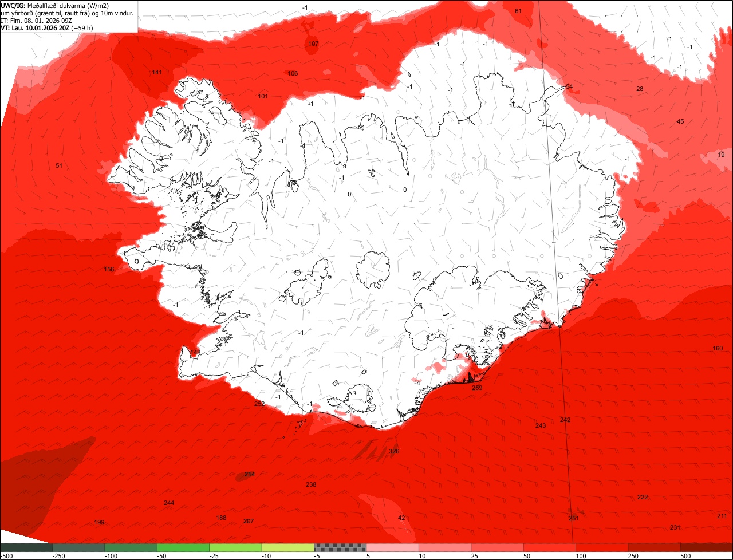This screenshot has width=733, height=560.
Task: Click the map value 107
Action: [x=313, y=44]
